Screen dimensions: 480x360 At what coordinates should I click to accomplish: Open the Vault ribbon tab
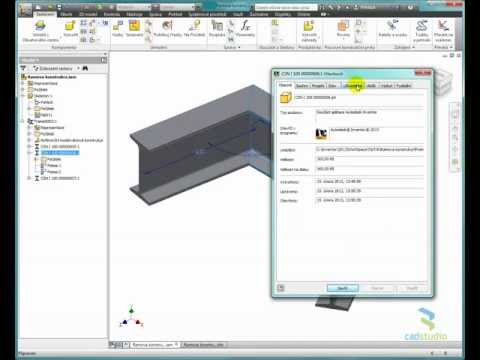pos(238,14)
